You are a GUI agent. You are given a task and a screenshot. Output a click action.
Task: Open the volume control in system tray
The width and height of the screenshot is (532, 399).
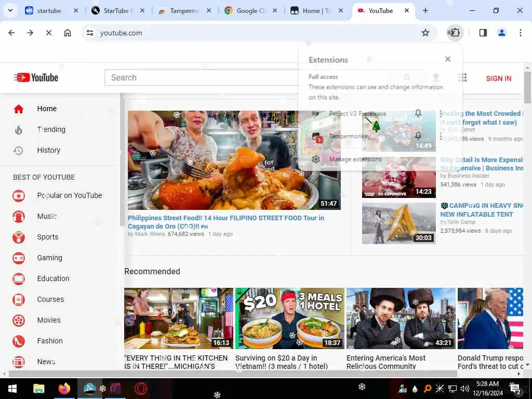tap(465, 389)
